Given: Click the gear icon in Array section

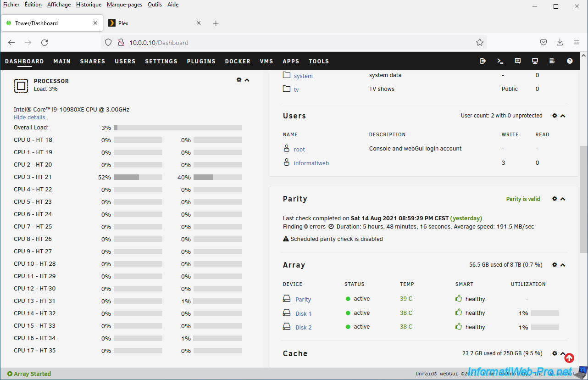Looking at the screenshot, I should pyautogui.click(x=555, y=265).
